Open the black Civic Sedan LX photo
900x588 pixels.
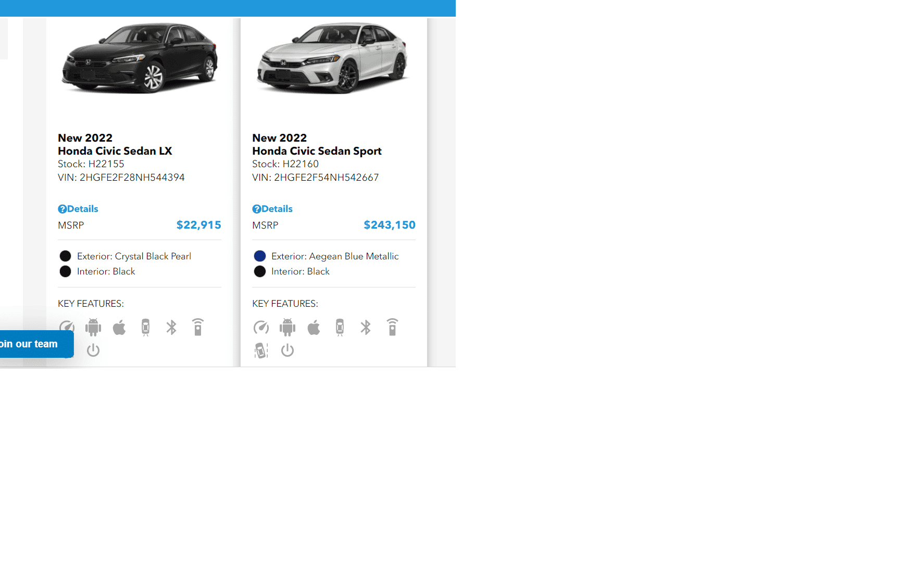pyautogui.click(x=140, y=58)
